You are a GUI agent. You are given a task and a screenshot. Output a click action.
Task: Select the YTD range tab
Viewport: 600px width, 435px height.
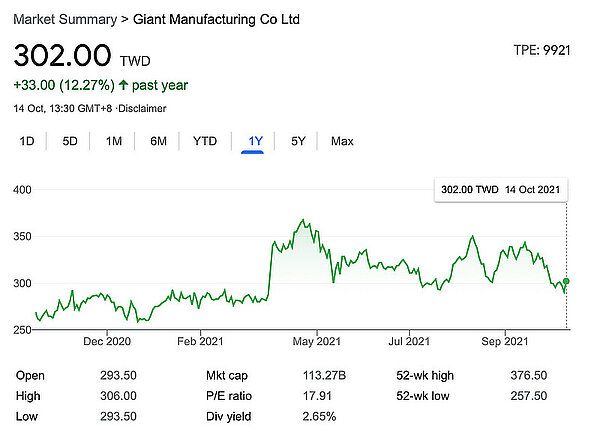(x=205, y=141)
